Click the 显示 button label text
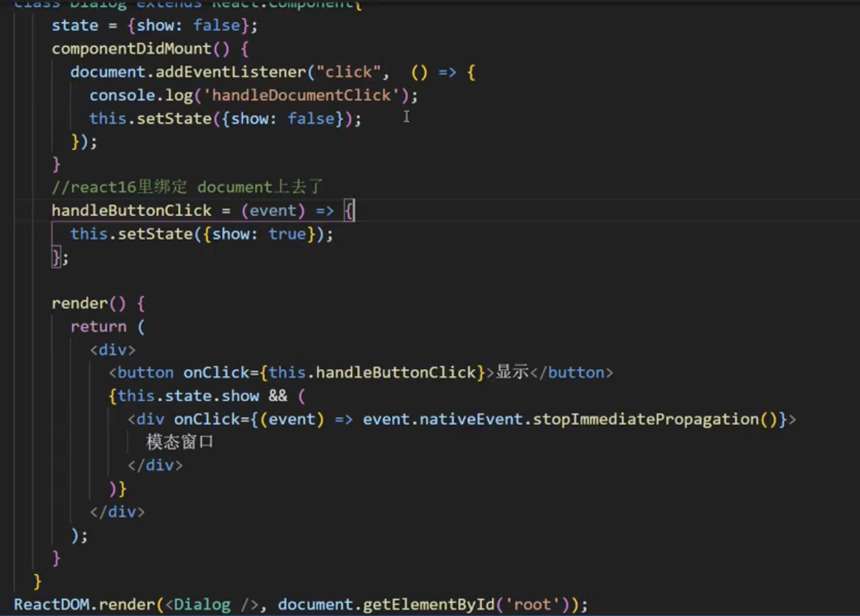 click(x=512, y=372)
